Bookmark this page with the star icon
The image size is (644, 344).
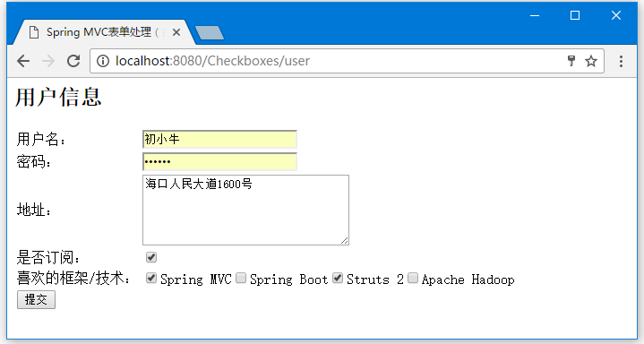[x=591, y=61]
